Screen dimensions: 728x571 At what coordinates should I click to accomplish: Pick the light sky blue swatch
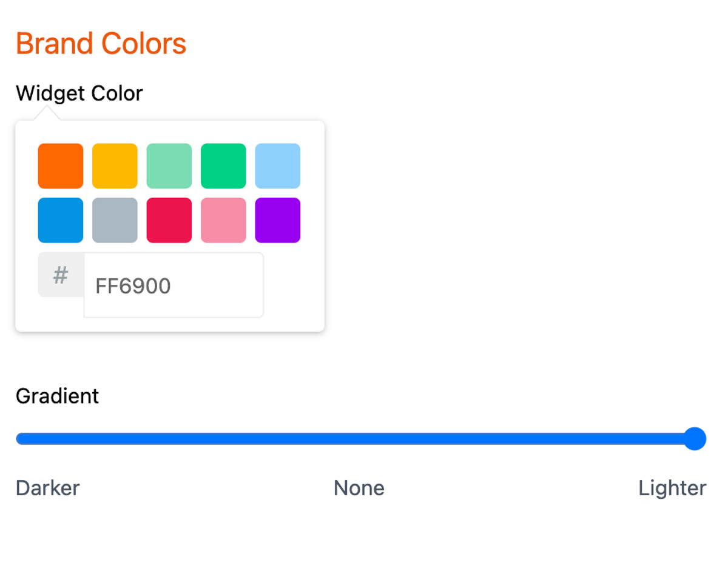coord(277,166)
